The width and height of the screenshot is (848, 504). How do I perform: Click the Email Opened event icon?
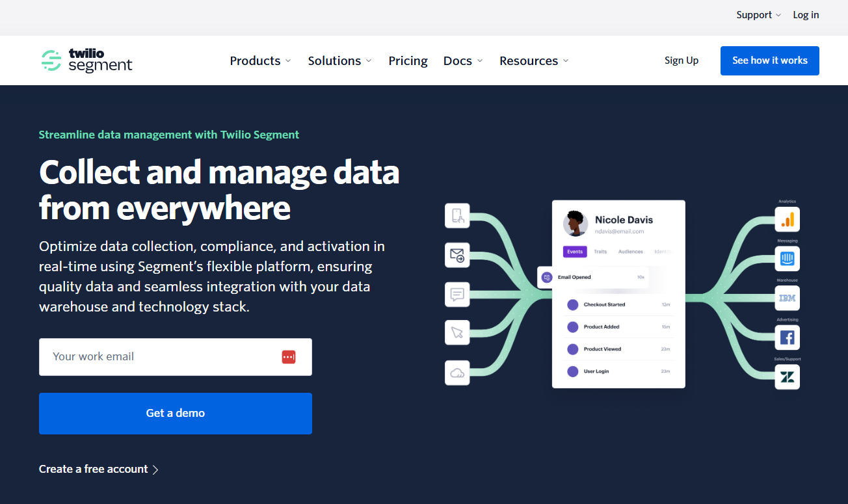(547, 277)
